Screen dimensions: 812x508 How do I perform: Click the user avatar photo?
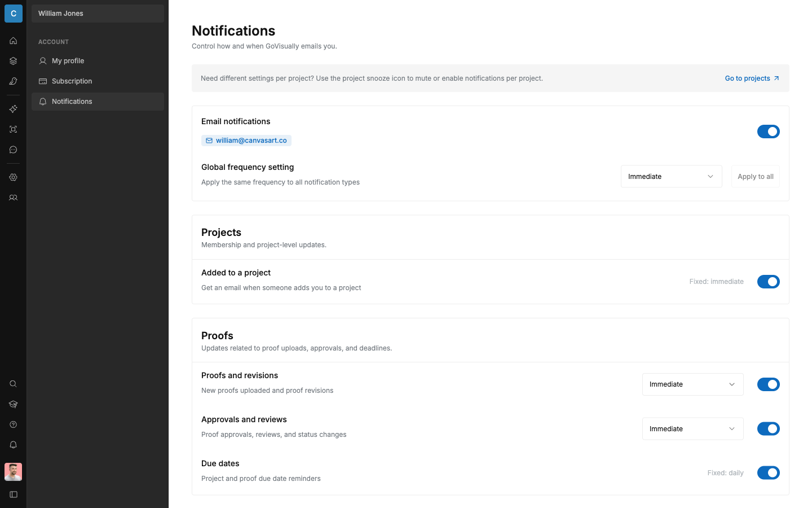pos(14,472)
